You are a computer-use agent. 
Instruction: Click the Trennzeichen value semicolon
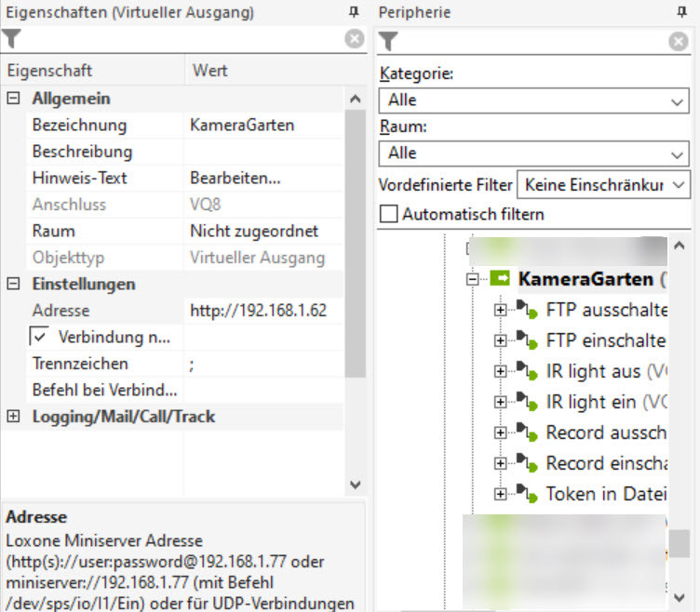point(263,364)
